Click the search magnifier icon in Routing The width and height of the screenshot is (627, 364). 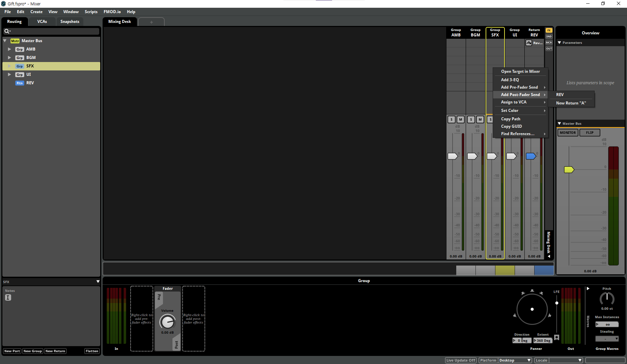pos(6,31)
